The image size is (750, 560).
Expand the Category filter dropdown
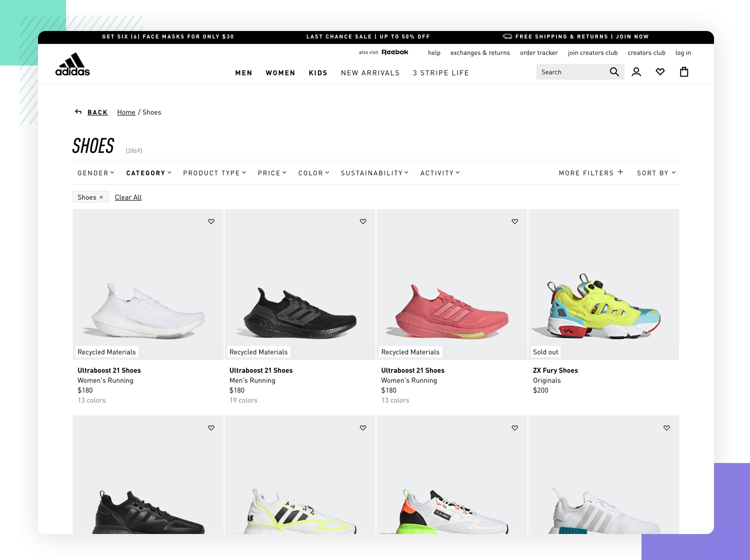tap(149, 173)
